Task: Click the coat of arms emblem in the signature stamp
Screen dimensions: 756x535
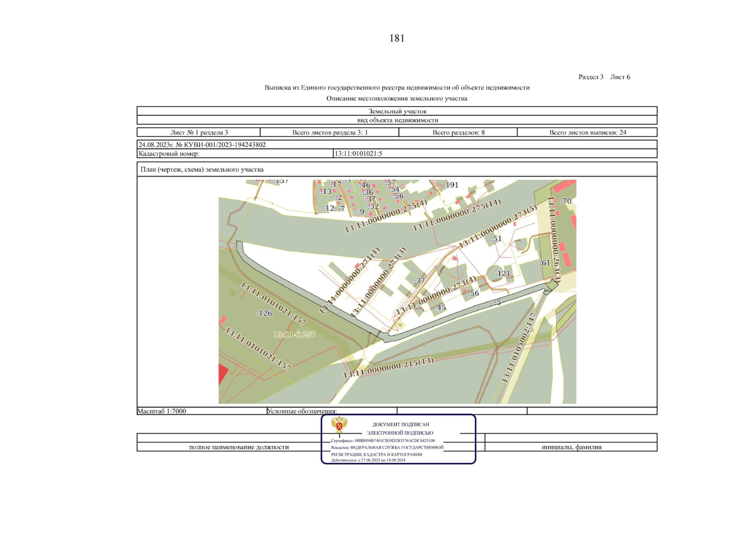Action: click(x=339, y=425)
